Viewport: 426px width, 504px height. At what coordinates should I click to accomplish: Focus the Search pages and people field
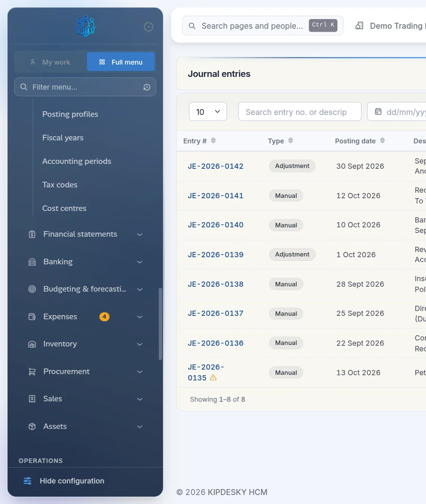[263, 26]
